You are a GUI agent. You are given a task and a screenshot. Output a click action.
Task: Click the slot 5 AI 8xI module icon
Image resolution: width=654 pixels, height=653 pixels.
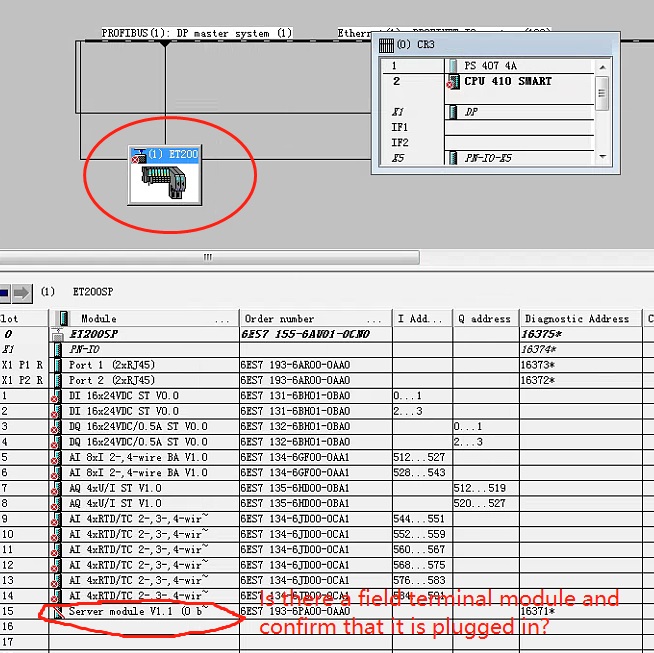56,457
